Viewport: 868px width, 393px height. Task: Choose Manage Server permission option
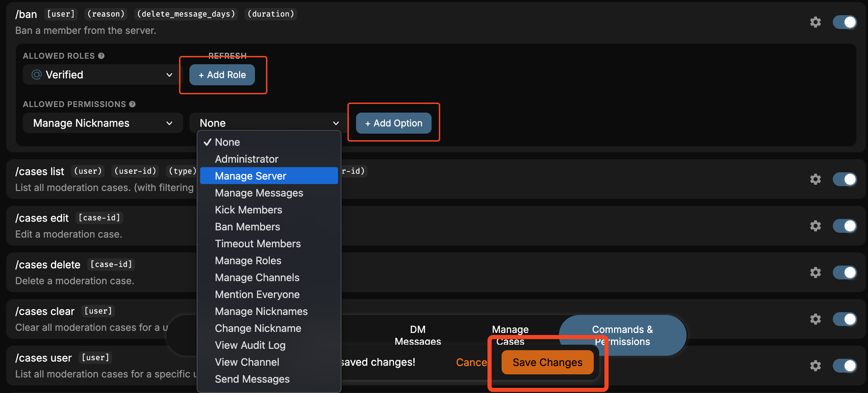point(269,176)
